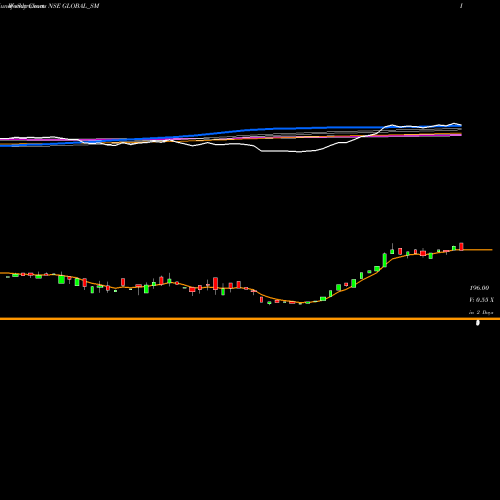Click the volume reading starting with V:

(481, 300)
